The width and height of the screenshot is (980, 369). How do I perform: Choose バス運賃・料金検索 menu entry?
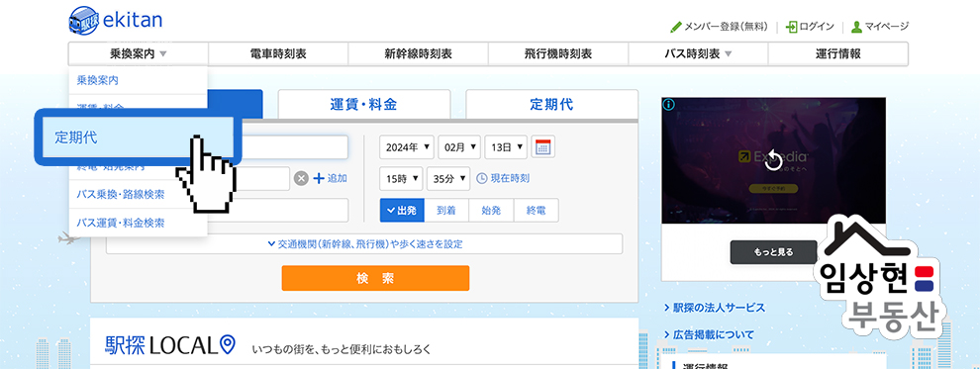[x=138, y=223]
